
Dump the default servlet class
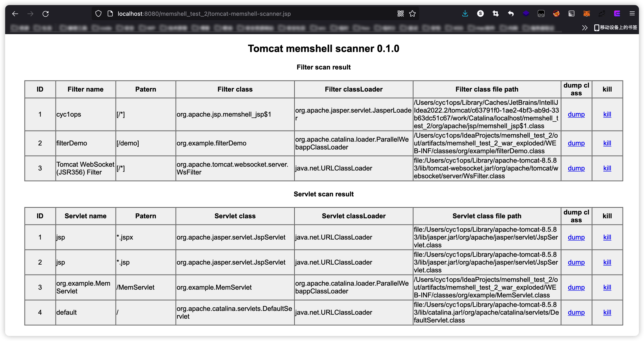point(576,312)
